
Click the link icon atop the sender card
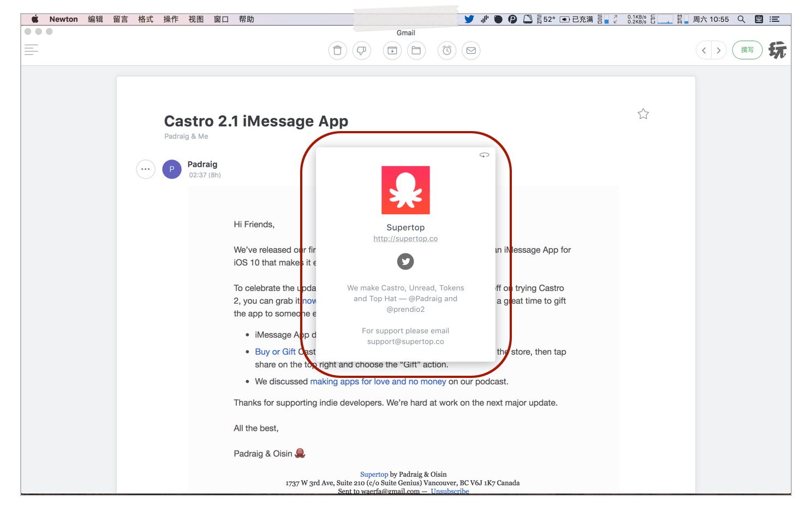tap(484, 155)
